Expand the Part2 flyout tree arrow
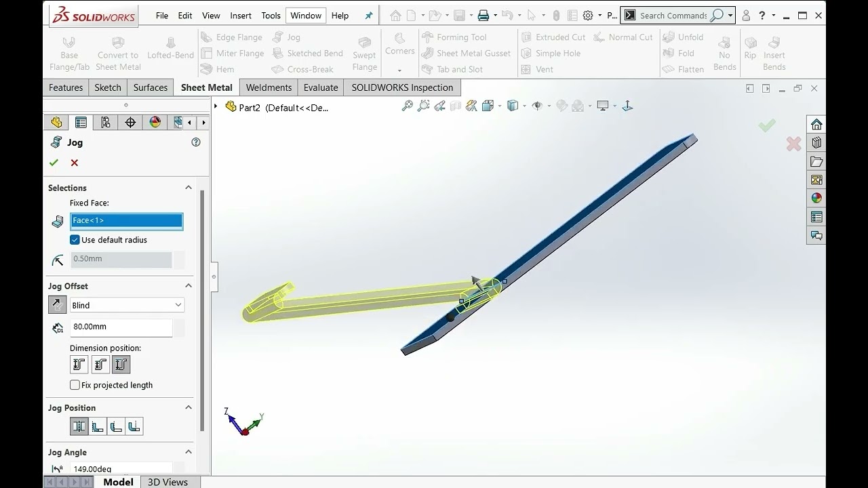The width and height of the screenshot is (868, 488). 216,106
